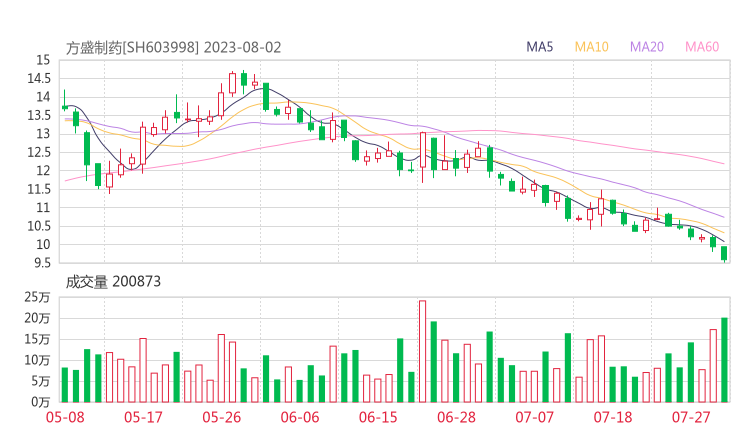Click the MA60 legend label

click(x=702, y=47)
